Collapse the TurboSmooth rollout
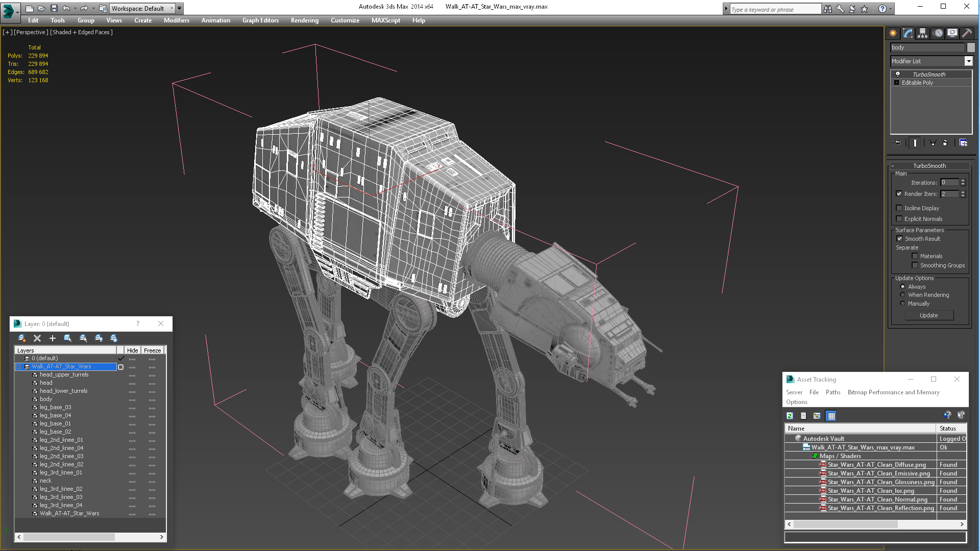The image size is (980, 551). coord(893,166)
